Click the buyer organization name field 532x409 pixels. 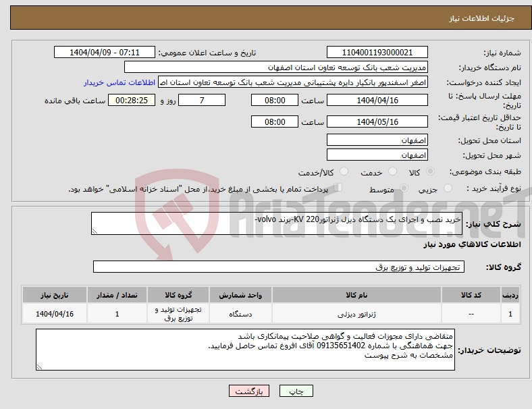coord(276,67)
